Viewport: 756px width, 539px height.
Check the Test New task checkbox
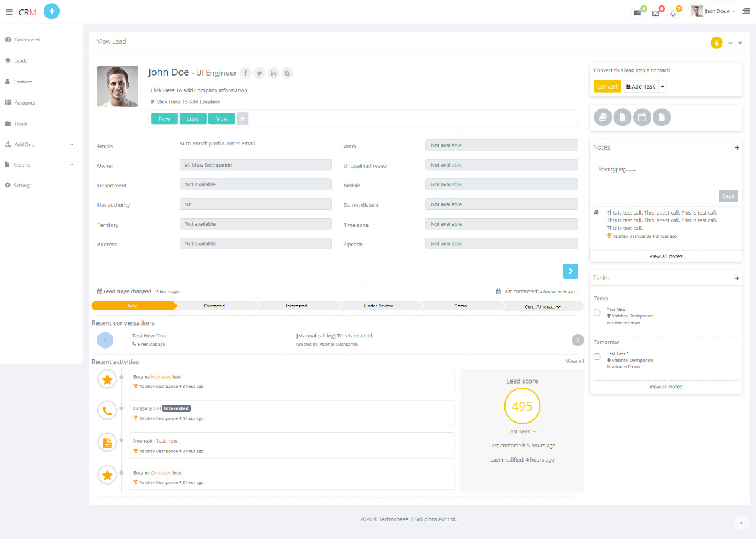click(597, 313)
